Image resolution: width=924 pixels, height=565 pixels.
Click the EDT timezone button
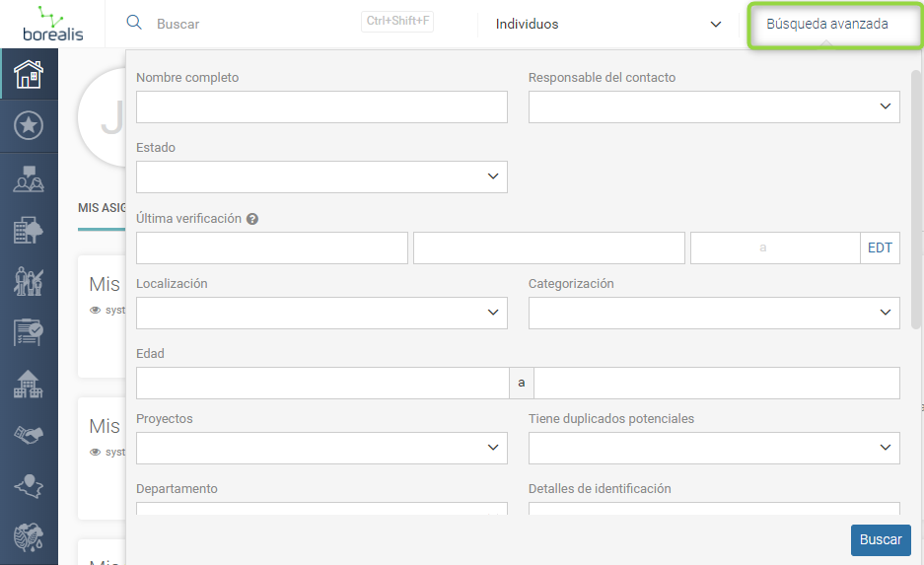tap(880, 248)
